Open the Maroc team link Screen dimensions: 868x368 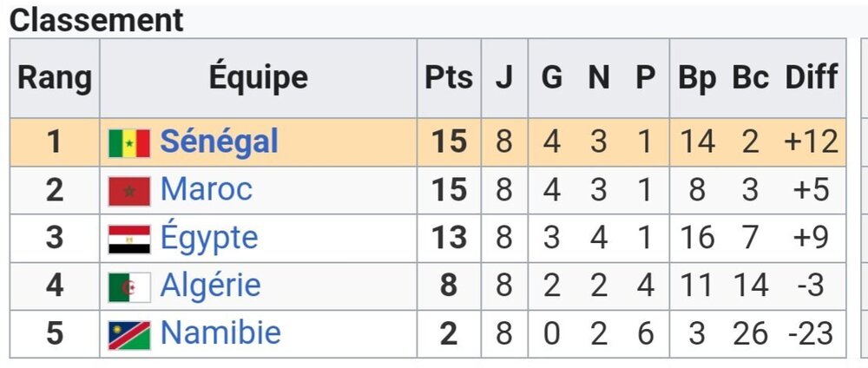(x=207, y=189)
